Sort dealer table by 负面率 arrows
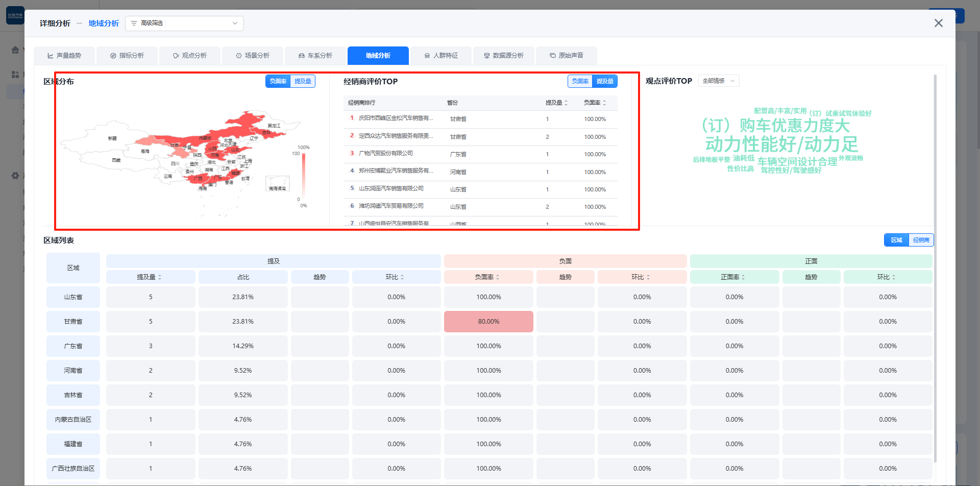The image size is (980, 486). pos(604,103)
